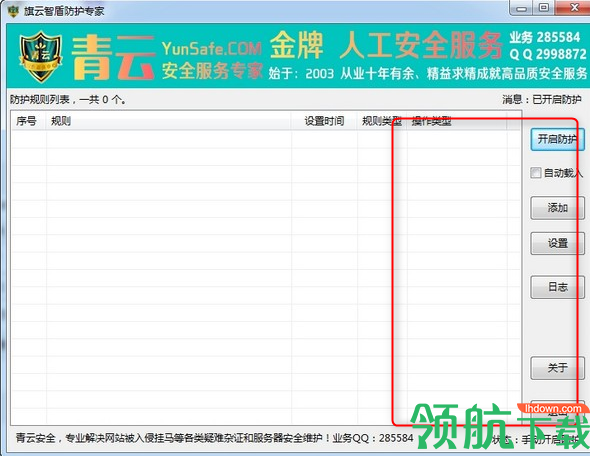Viewport: 590px width, 456px height.
Task: Click the 消息：已开启防护 status text
Action: pos(542,99)
